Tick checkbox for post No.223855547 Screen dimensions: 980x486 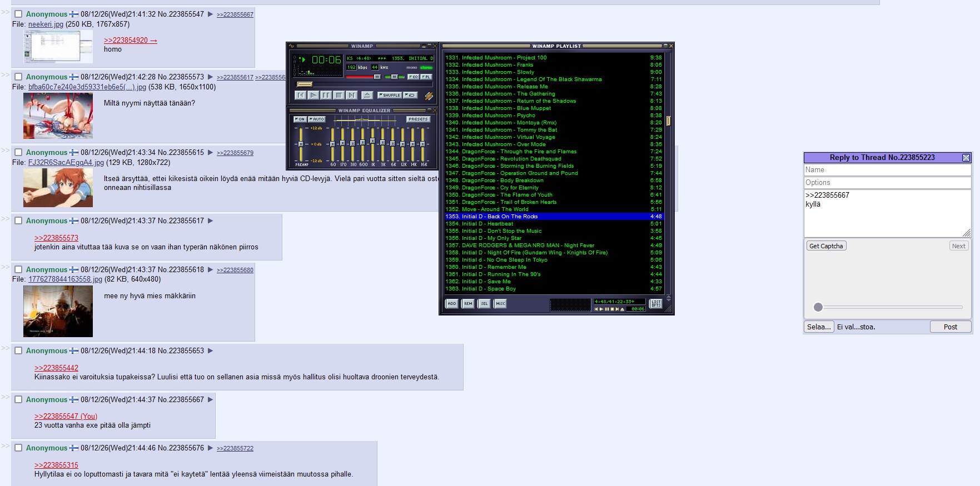click(18, 14)
